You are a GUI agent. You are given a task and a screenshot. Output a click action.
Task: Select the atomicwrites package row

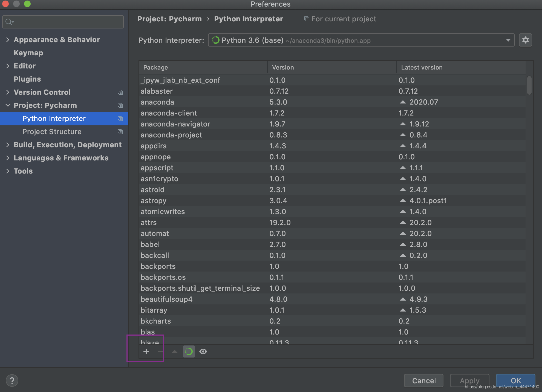pos(332,212)
